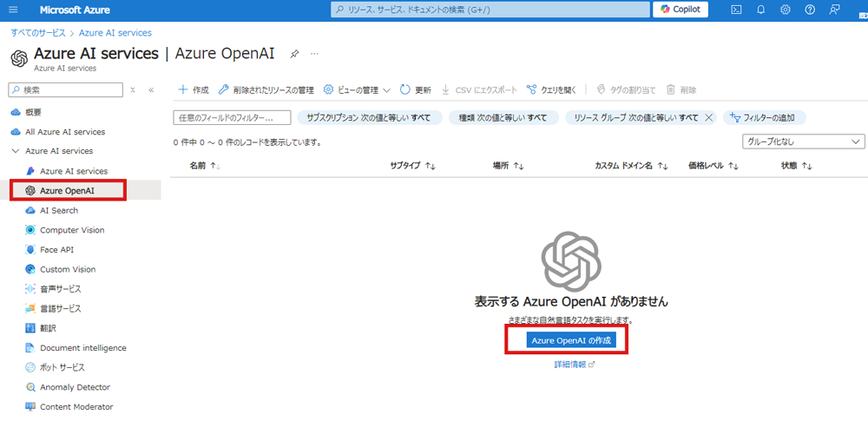
Task: Open the more options ellipsis by title
Action: tap(314, 54)
